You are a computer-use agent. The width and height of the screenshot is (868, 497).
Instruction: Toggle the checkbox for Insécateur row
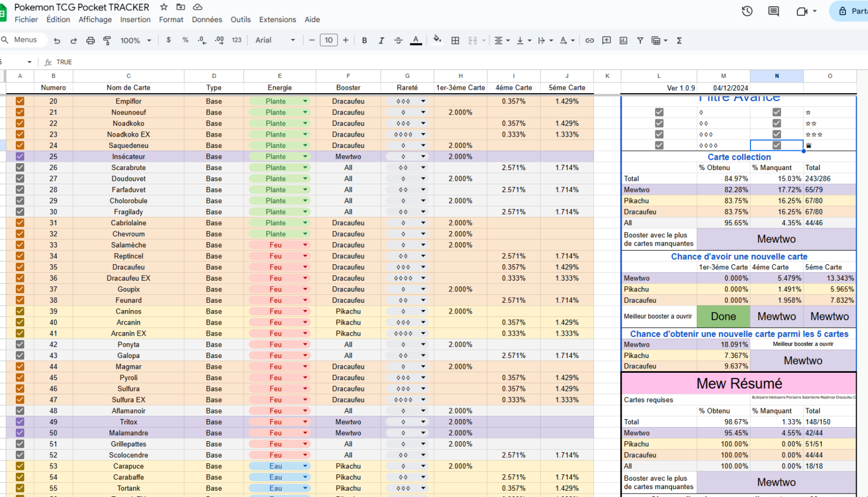coord(20,156)
